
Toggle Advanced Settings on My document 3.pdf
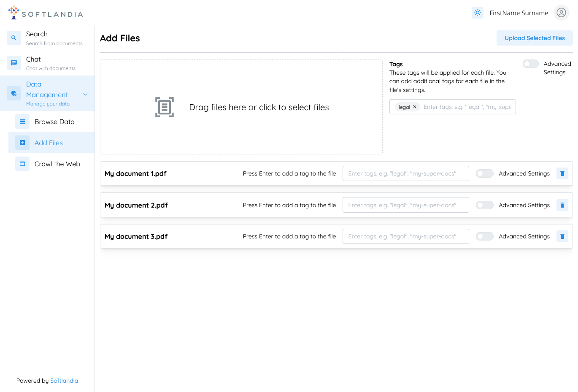pyautogui.click(x=484, y=236)
